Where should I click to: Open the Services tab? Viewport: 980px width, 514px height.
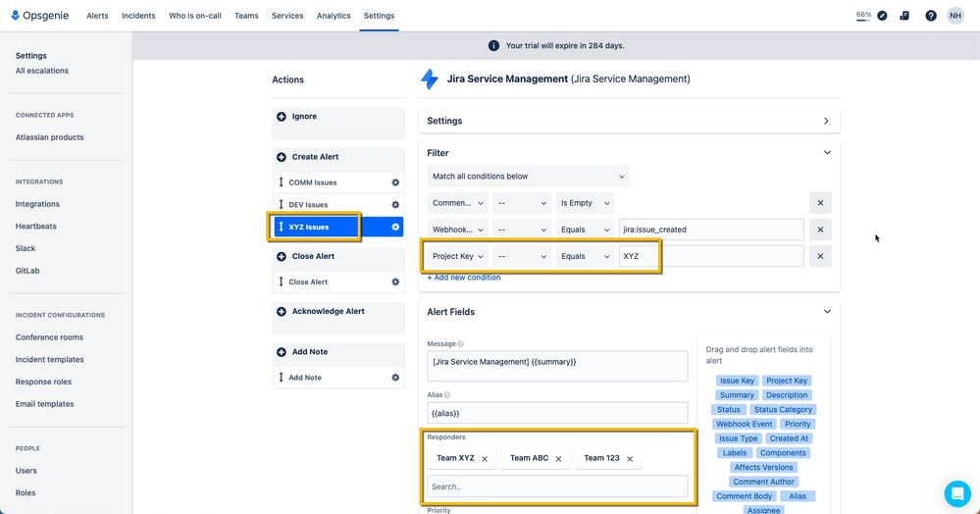[287, 16]
